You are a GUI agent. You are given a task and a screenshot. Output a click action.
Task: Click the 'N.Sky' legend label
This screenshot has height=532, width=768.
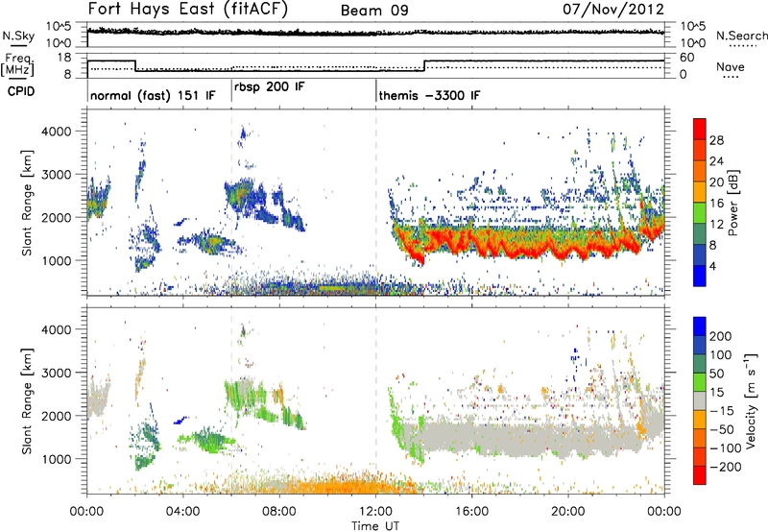click(x=18, y=36)
